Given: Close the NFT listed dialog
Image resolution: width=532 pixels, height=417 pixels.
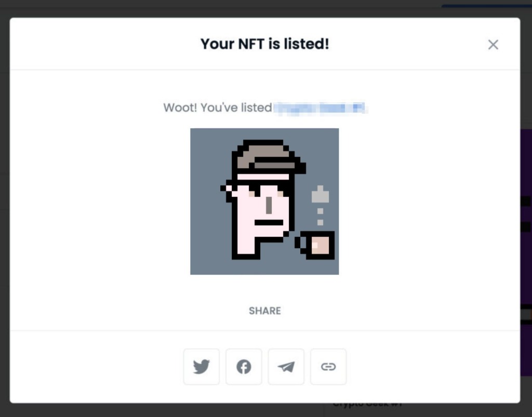Looking at the screenshot, I should click(493, 45).
